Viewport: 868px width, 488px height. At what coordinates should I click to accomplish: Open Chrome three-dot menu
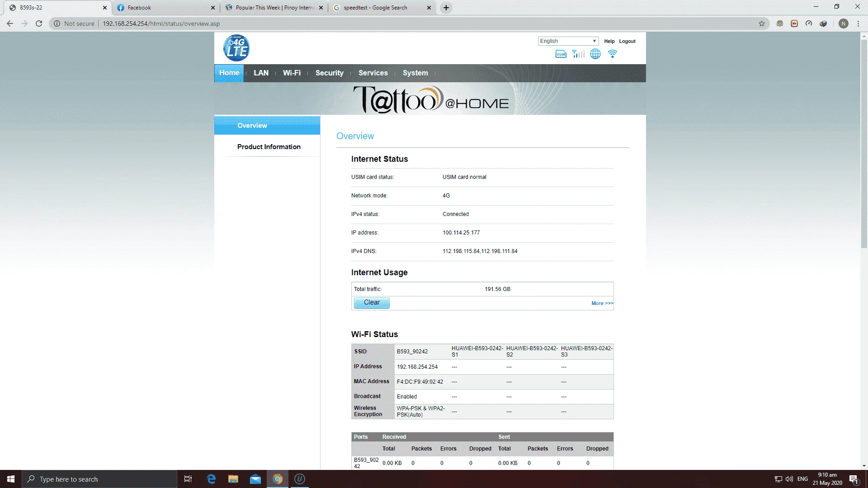click(x=858, y=23)
